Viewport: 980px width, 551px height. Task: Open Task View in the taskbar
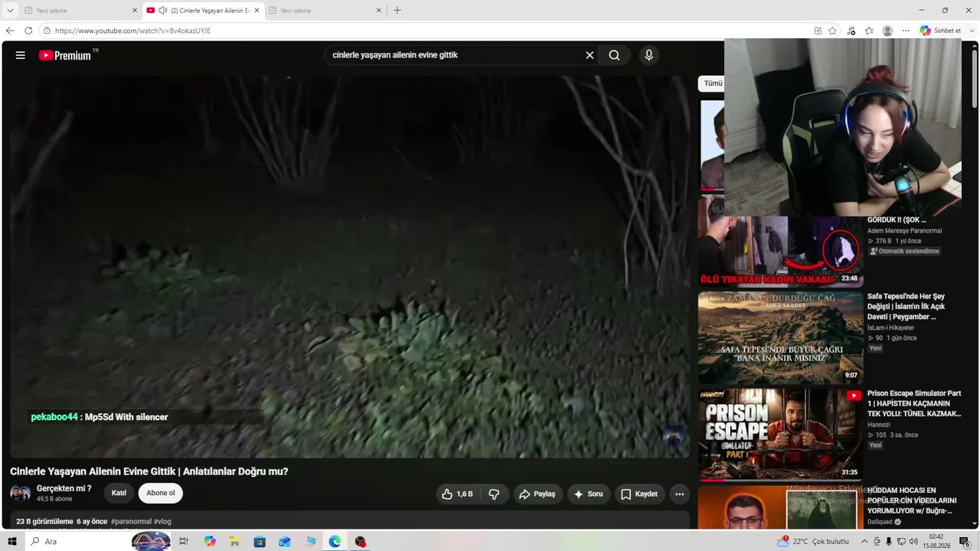[x=184, y=541]
